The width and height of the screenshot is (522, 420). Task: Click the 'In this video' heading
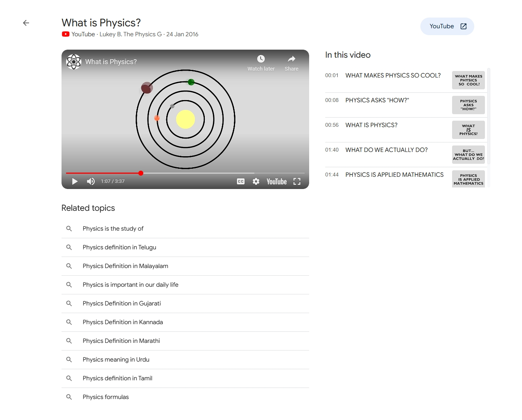tap(348, 55)
